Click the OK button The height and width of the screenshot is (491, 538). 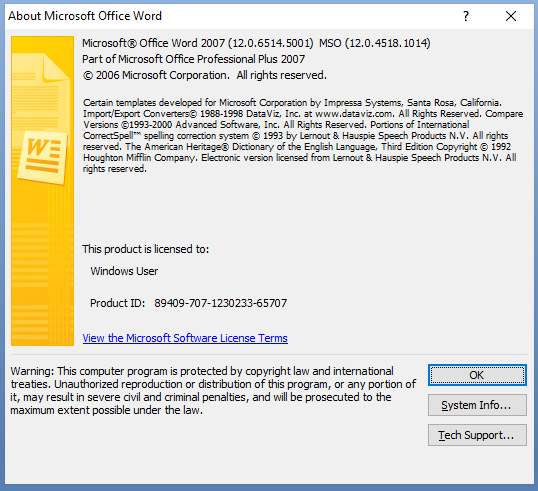click(477, 375)
